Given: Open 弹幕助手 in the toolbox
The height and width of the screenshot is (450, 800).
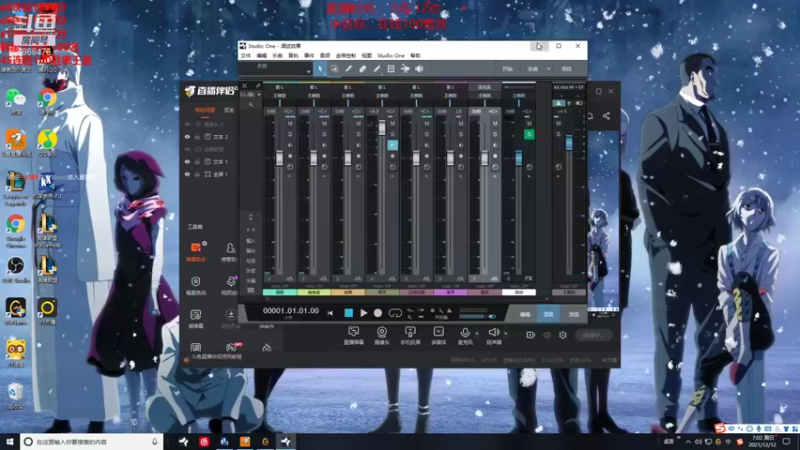Looking at the screenshot, I should tap(196, 252).
